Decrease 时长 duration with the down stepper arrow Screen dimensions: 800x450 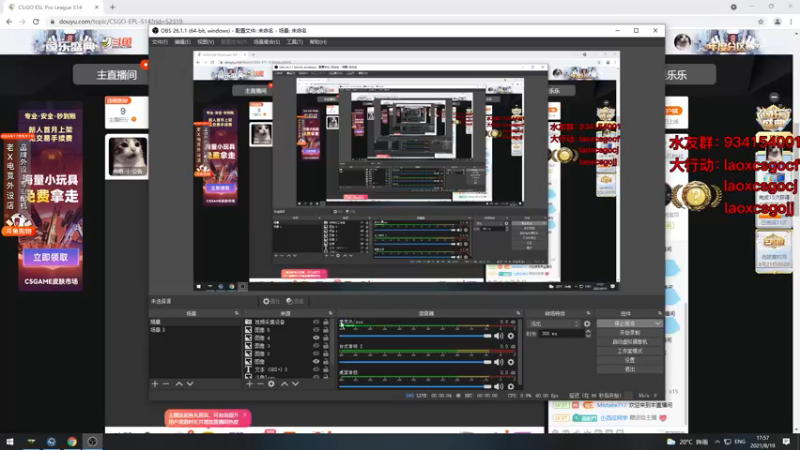point(588,336)
